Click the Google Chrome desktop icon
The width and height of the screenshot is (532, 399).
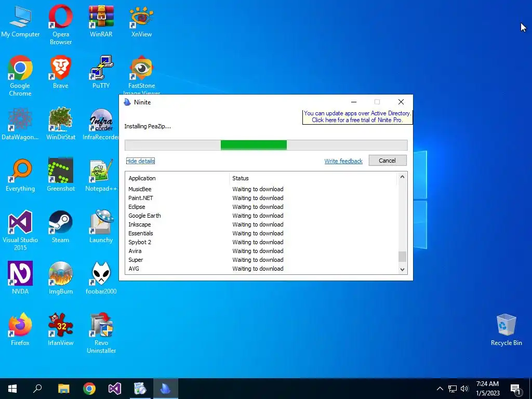click(x=20, y=76)
